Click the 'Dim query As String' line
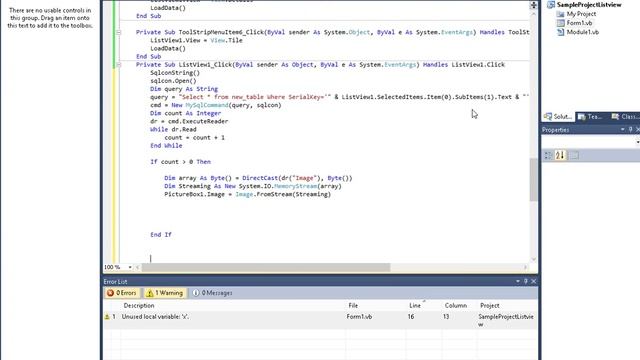Image resolution: width=640 pixels, height=360 pixels. (184, 89)
